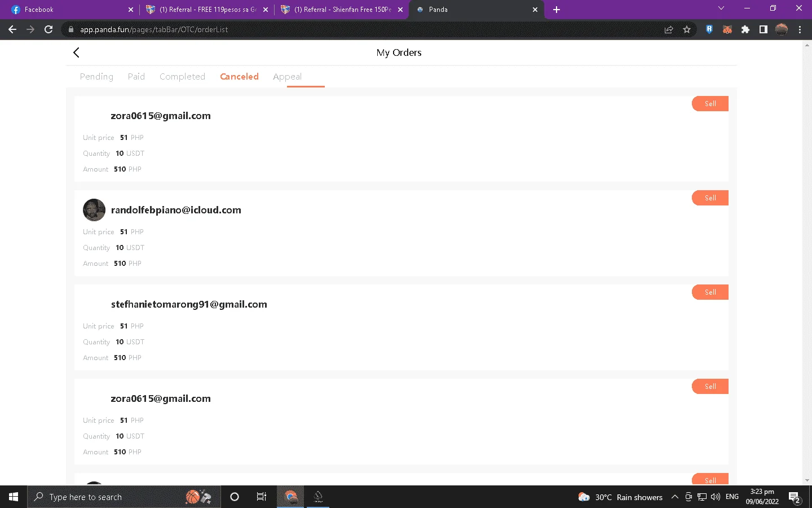Open the Extensions puzzle menu

click(745, 29)
